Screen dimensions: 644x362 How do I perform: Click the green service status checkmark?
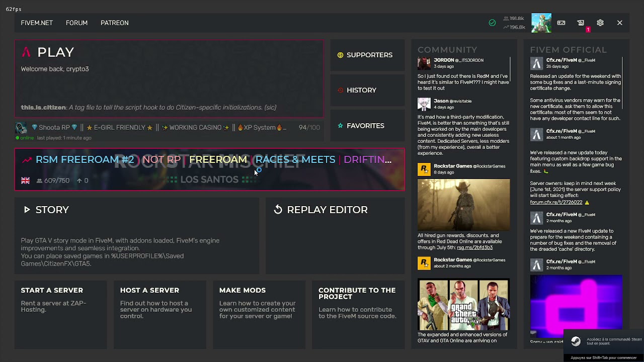492,23
